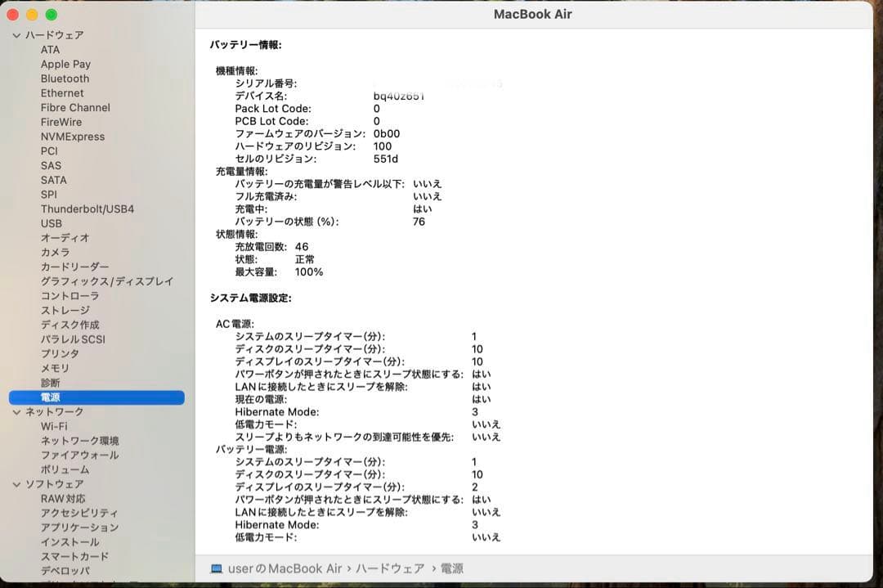
Task: Click the MacBook Air window title
Action: [533, 15]
